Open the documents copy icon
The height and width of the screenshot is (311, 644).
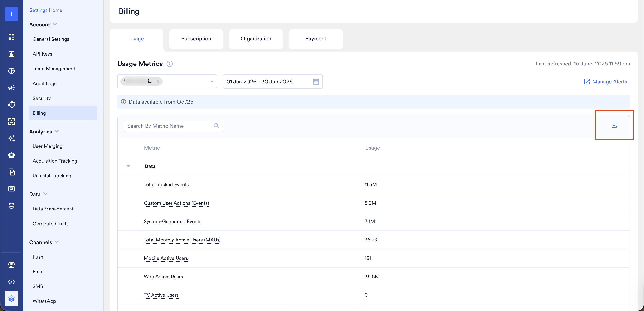click(11, 172)
